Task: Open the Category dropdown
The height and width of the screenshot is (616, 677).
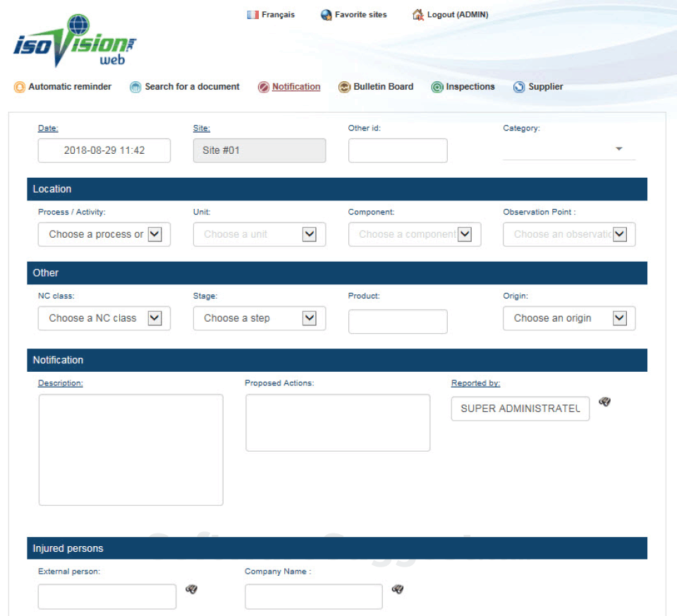Action: [x=619, y=149]
